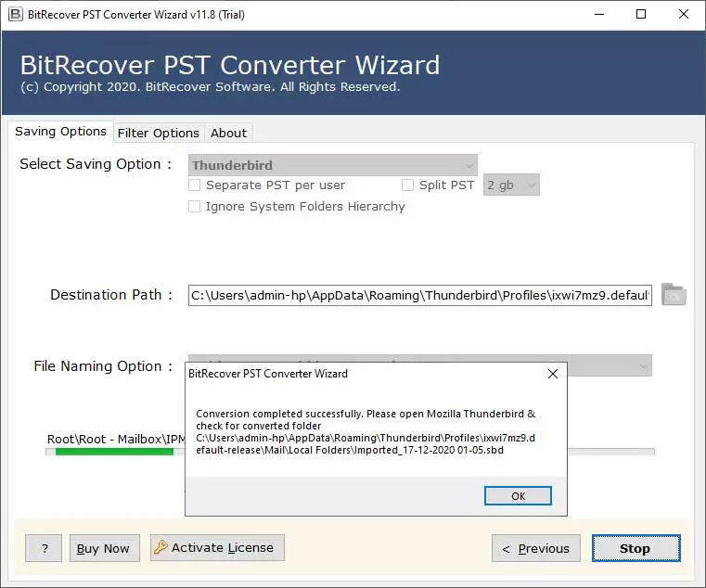The width and height of the screenshot is (706, 588).
Task: Click the BitRecover PST Converter Wizard banner heading
Action: (230, 65)
